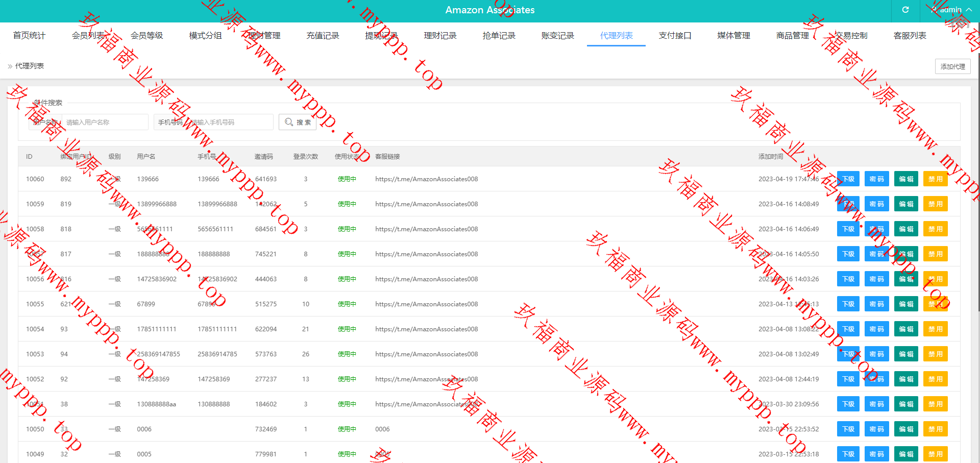This screenshot has width=980, height=463.
Task: Focus the 用户名称 search input field
Action: click(105, 122)
